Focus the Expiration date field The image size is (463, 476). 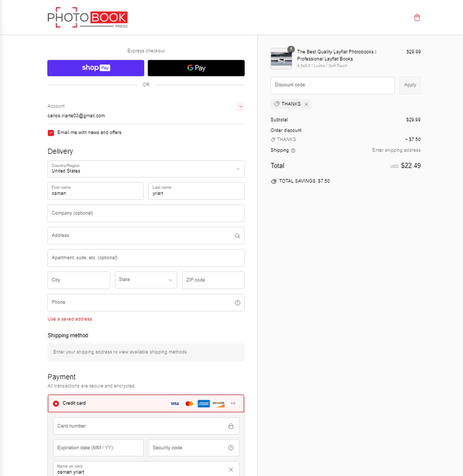point(98,448)
